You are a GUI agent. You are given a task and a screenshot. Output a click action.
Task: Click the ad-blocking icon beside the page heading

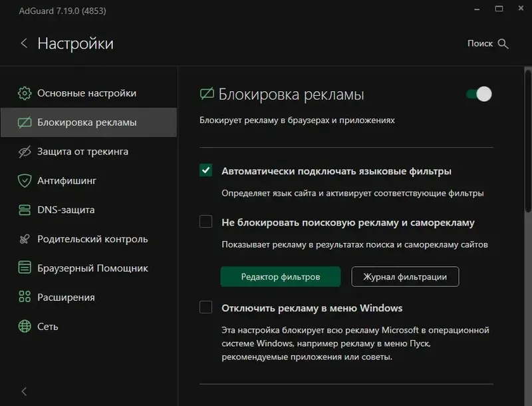207,94
